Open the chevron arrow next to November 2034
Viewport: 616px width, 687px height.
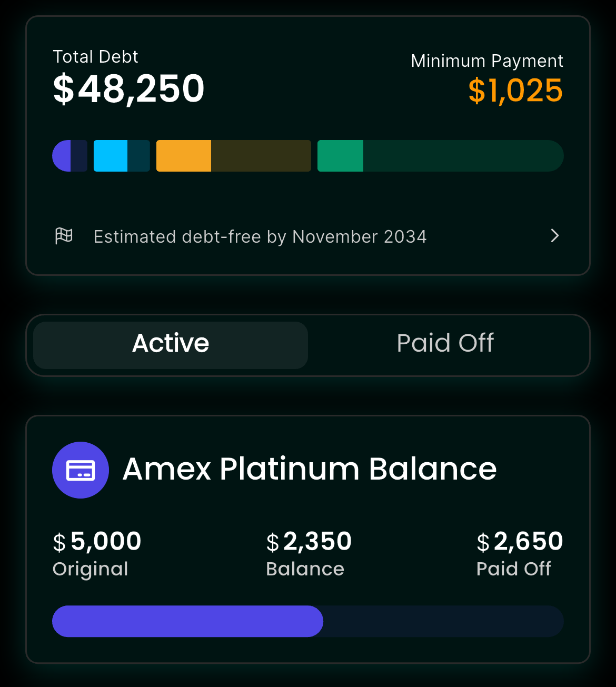point(554,236)
